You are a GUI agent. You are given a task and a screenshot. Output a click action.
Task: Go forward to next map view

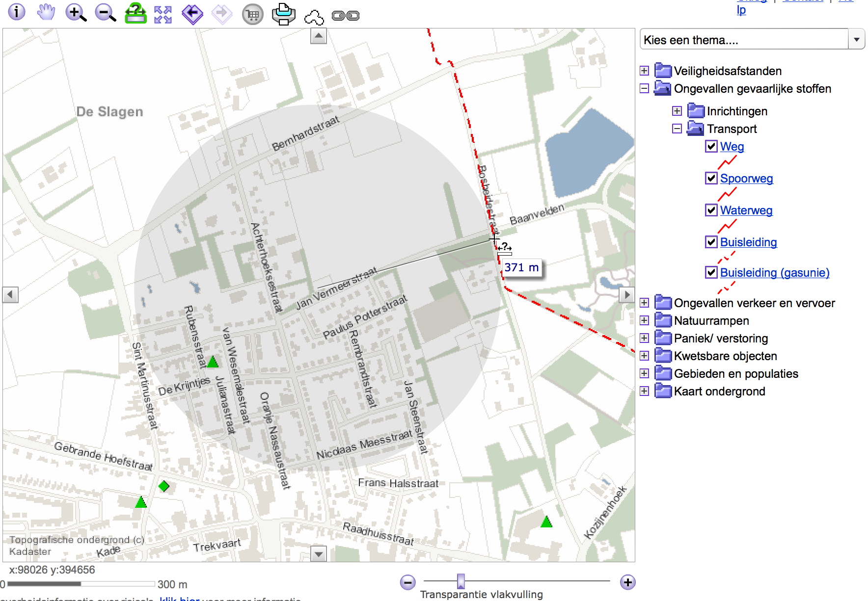[222, 14]
